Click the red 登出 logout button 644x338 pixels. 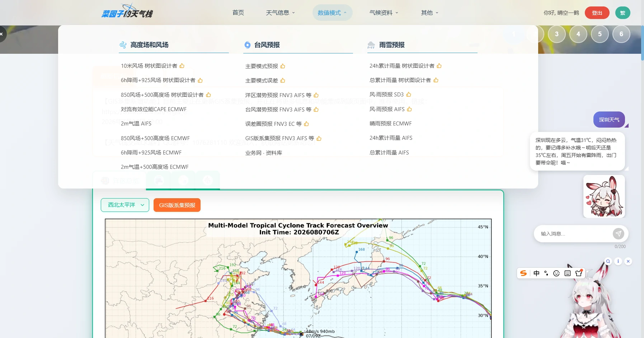[597, 13]
